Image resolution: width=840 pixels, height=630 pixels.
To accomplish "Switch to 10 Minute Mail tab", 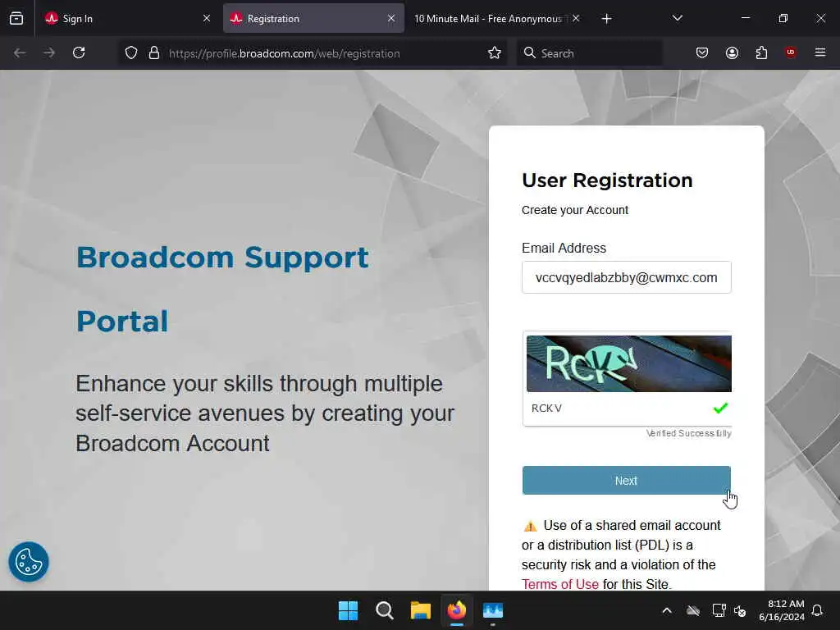I will click(497, 19).
